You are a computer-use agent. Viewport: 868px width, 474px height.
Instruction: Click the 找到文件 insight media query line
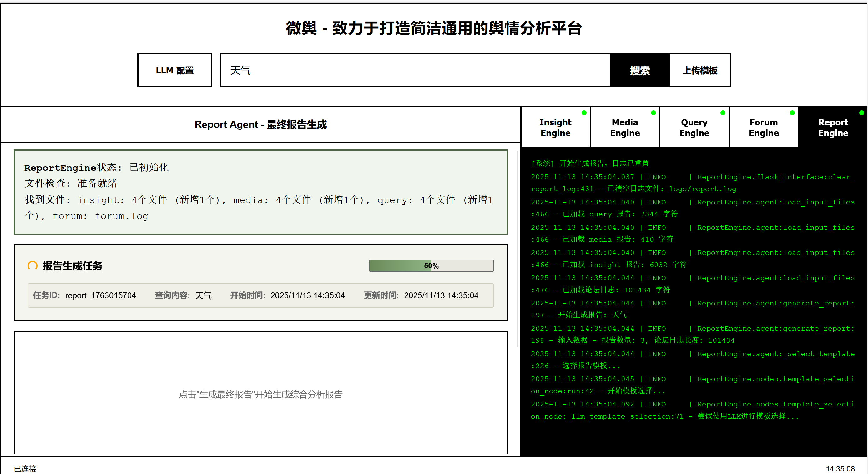tap(259, 208)
